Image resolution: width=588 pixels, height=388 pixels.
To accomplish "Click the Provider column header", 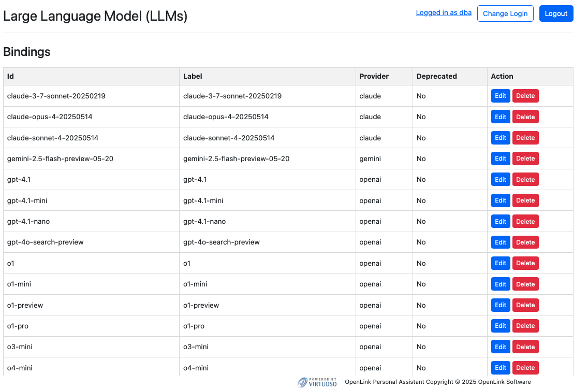I will 385,76.
